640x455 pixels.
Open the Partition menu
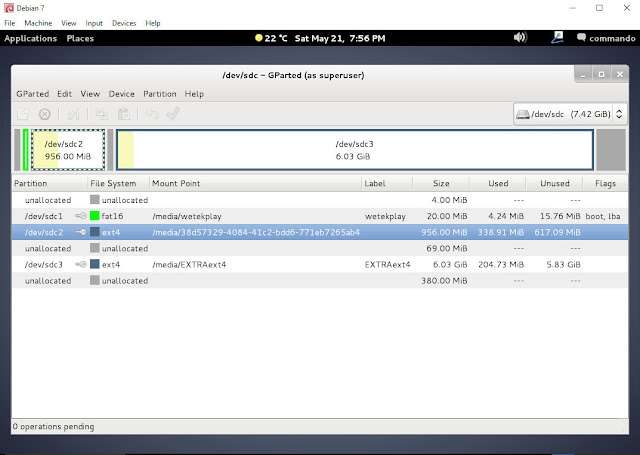(160, 94)
